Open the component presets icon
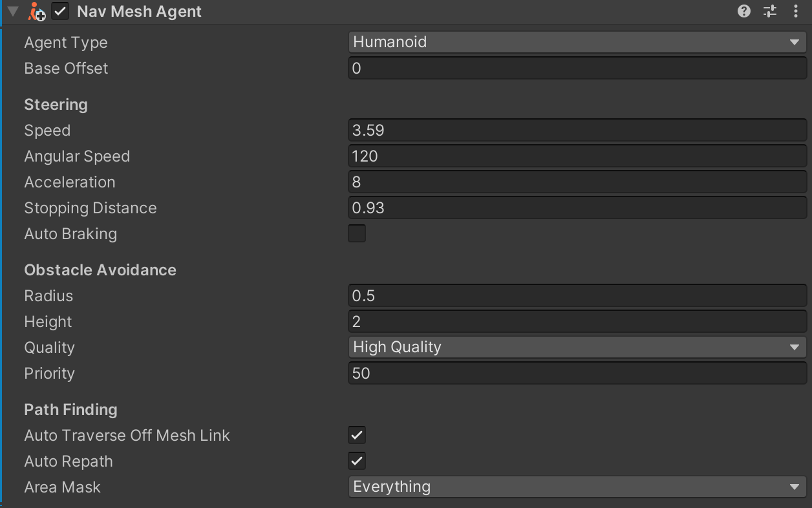812x508 pixels. (769, 11)
